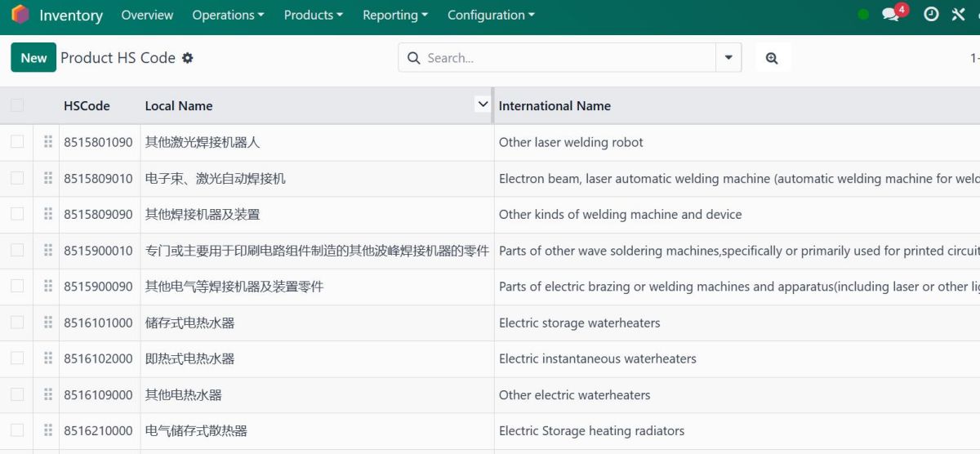Open the Overview menu item
The width and height of the screenshot is (980, 454).
tap(147, 15)
